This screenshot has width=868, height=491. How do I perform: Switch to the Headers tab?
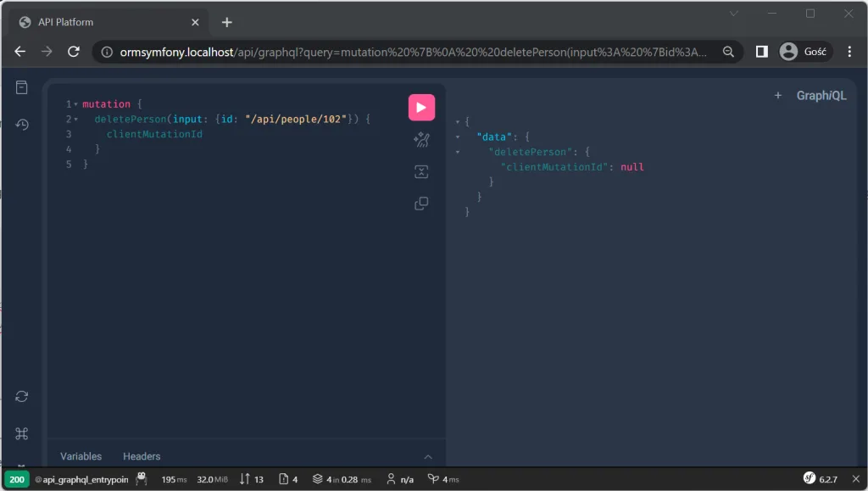[142, 456]
